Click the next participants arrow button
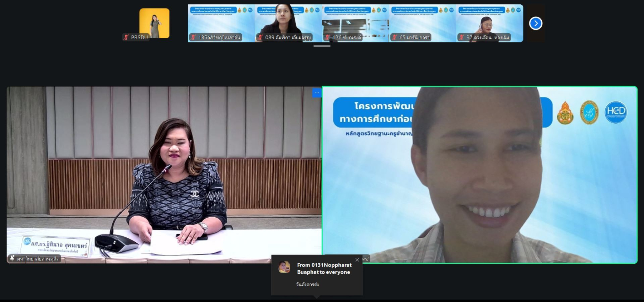The width and height of the screenshot is (644, 302). pyautogui.click(x=536, y=23)
